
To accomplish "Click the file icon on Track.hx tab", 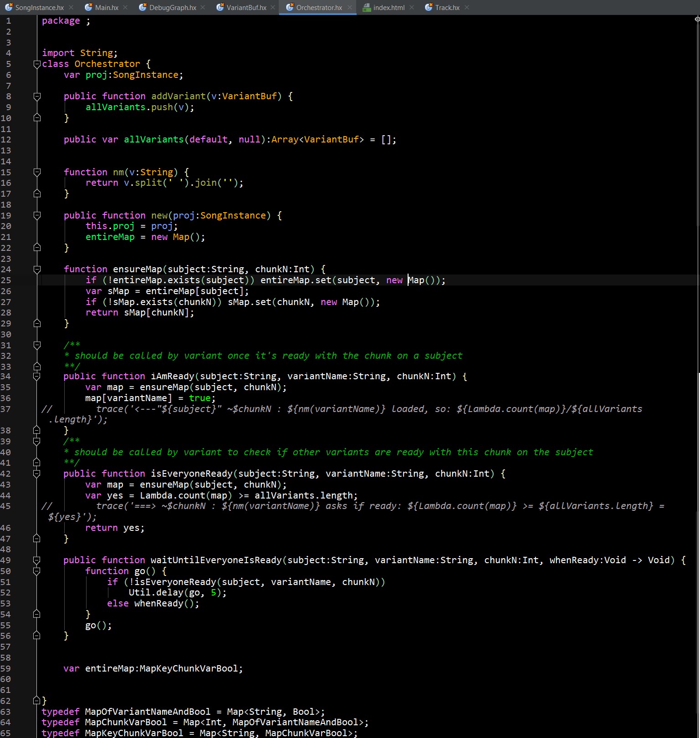I will (429, 7).
